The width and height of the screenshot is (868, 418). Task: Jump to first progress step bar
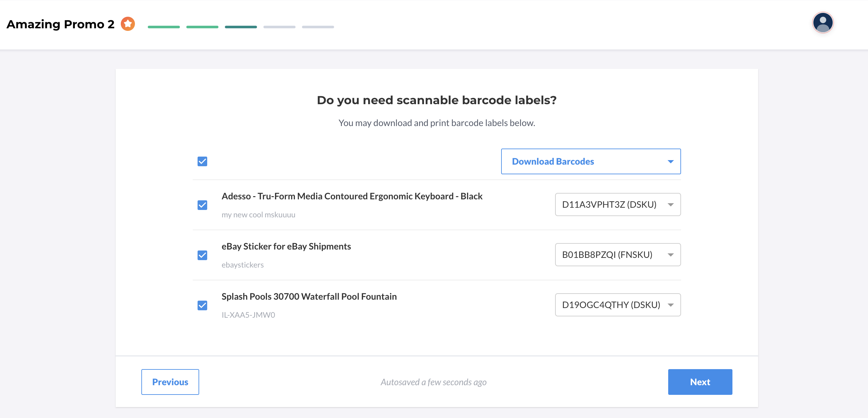(x=164, y=27)
